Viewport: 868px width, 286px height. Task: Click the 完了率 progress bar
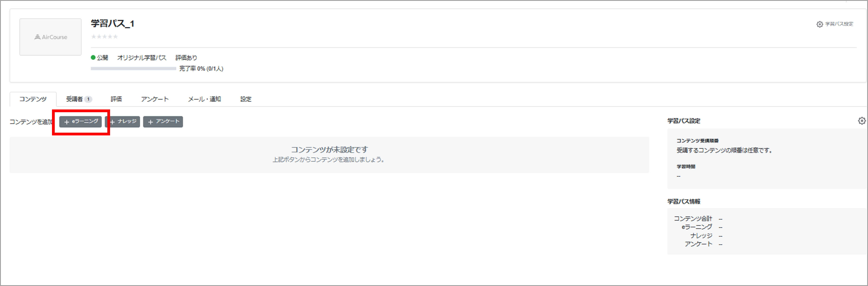pos(134,69)
